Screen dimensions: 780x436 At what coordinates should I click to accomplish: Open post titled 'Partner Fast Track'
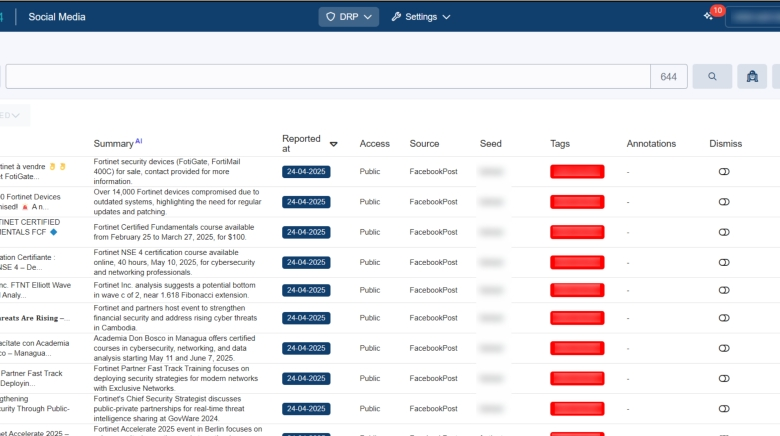pos(31,379)
